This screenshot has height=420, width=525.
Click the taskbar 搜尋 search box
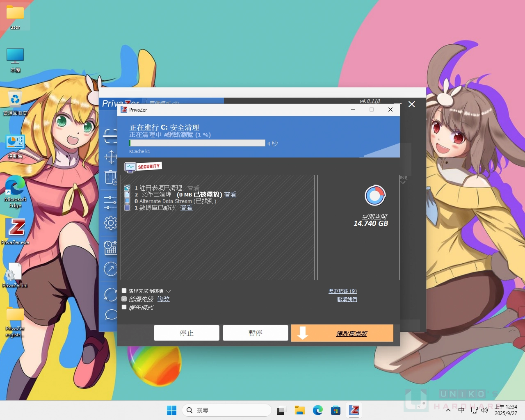[227, 410]
